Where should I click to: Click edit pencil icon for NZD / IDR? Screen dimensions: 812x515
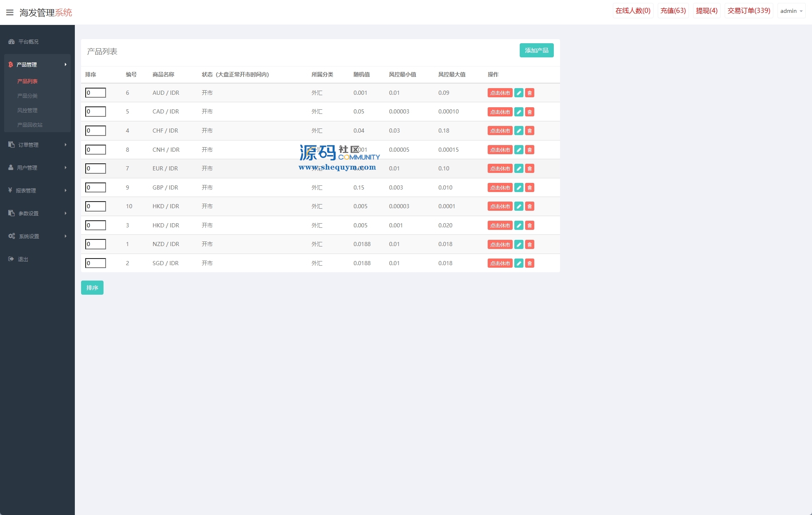click(x=518, y=244)
